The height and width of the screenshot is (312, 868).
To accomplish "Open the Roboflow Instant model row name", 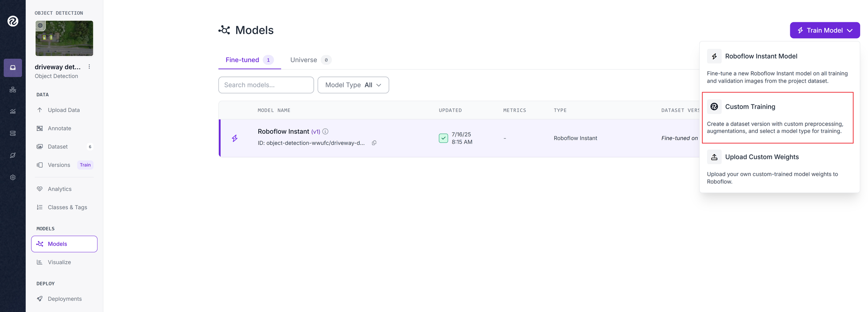I will [x=283, y=132].
